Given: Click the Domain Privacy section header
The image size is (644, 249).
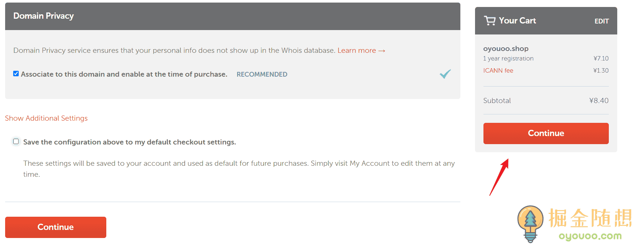Looking at the screenshot, I should coord(44,16).
